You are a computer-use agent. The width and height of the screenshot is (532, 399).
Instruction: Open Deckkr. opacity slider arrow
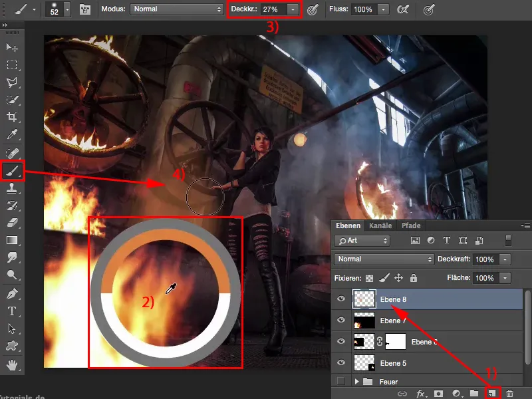coord(293,9)
